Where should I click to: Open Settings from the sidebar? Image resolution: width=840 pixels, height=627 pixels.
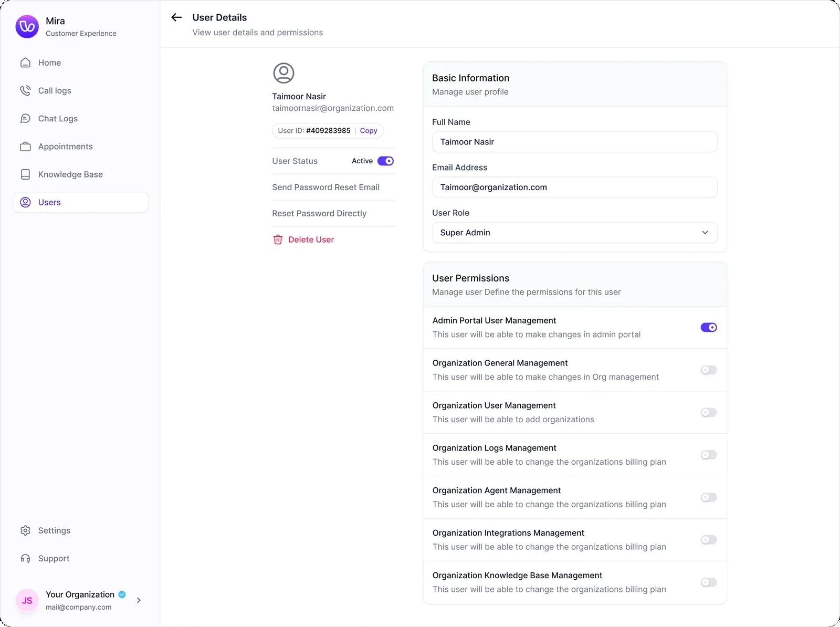[81, 530]
